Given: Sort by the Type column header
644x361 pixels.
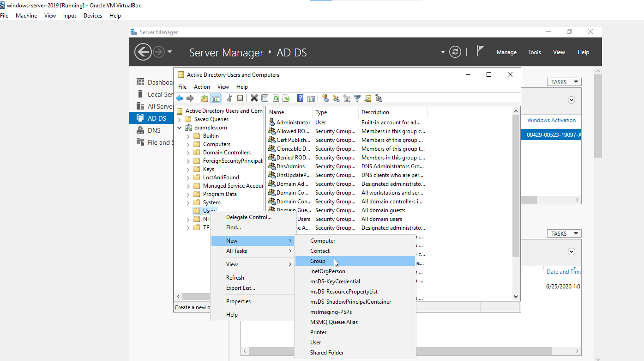Looking at the screenshot, I should click(x=335, y=112).
